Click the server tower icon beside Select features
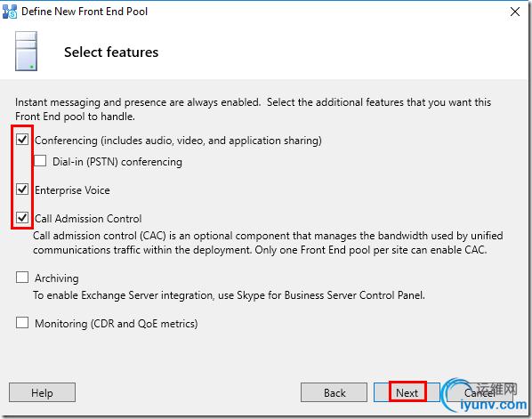The width and height of the screenshot is (532, 419). [26, 52]
